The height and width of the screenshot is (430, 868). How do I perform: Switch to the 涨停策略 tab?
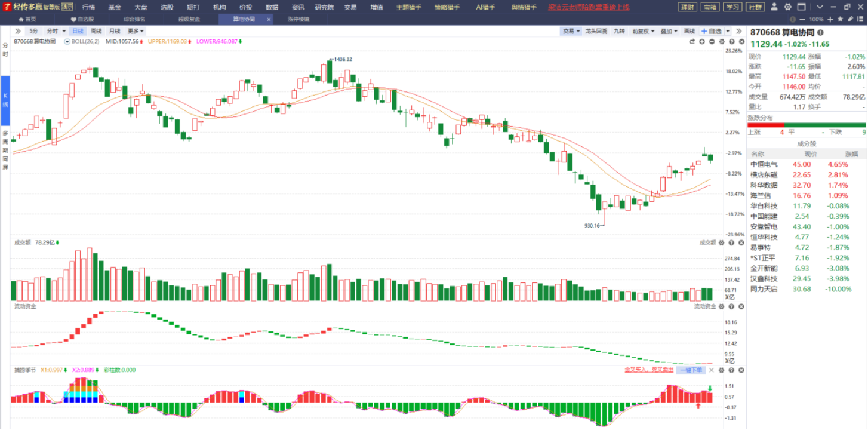[298, 19]
